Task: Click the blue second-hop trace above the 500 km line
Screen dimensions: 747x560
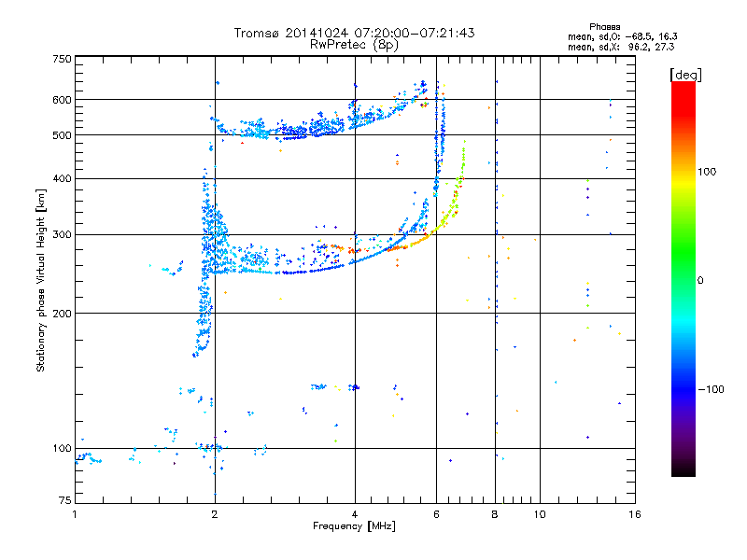Action: pos(305,129)
